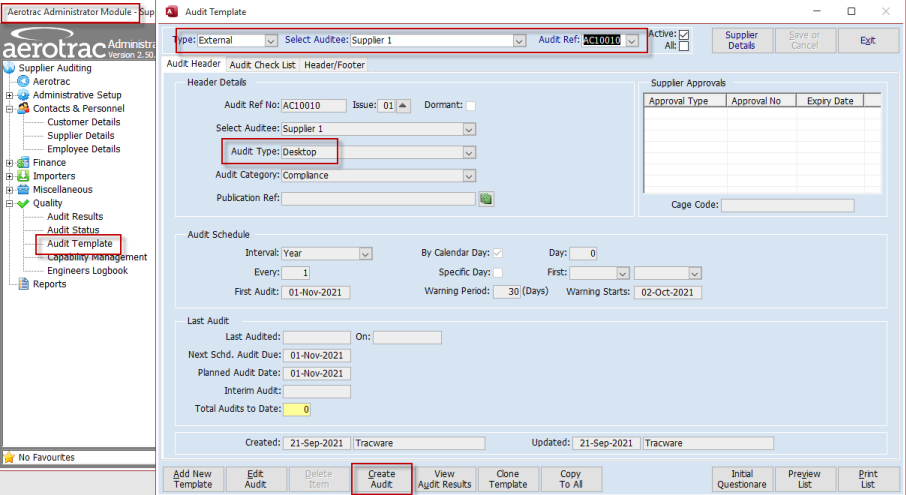Click the Supplier Auditing globe icon
This screenshot has height=495, width=906.
(x=10, y=68)
